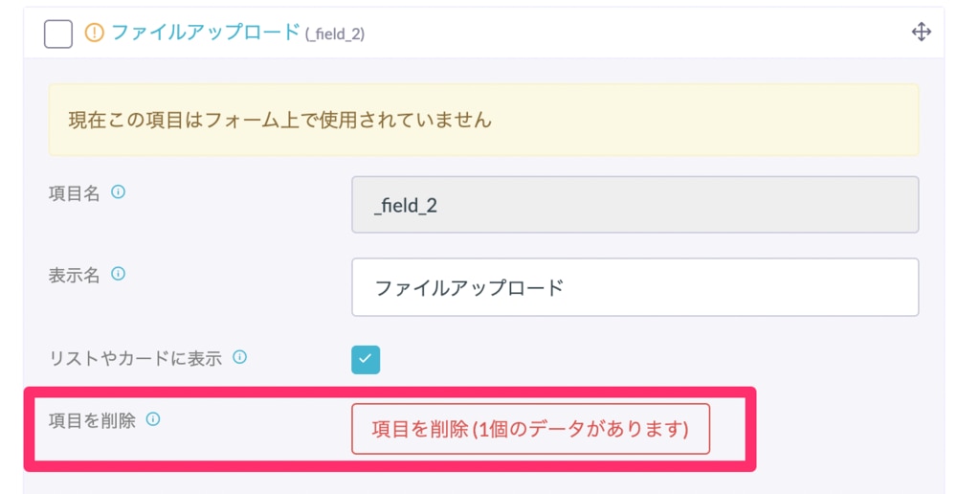Click the orange warning icon beside ファイルアップロード

point(95,33)
